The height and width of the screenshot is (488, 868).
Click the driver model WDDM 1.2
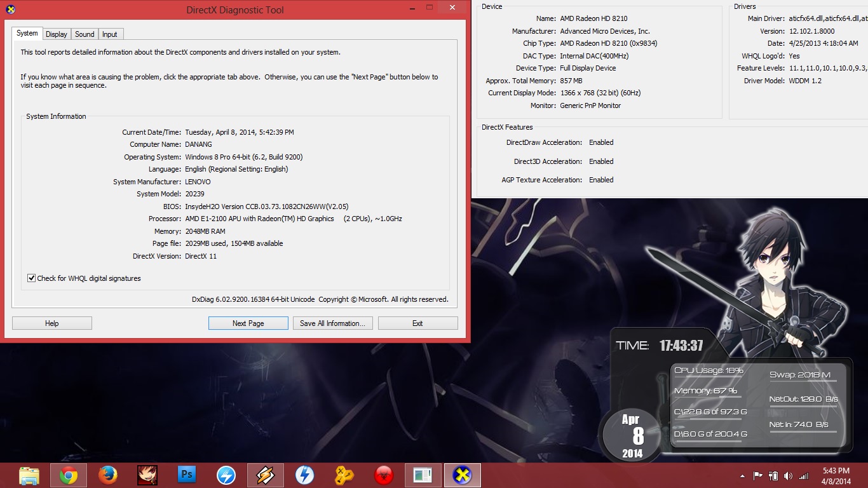click(x=805, y=81)
